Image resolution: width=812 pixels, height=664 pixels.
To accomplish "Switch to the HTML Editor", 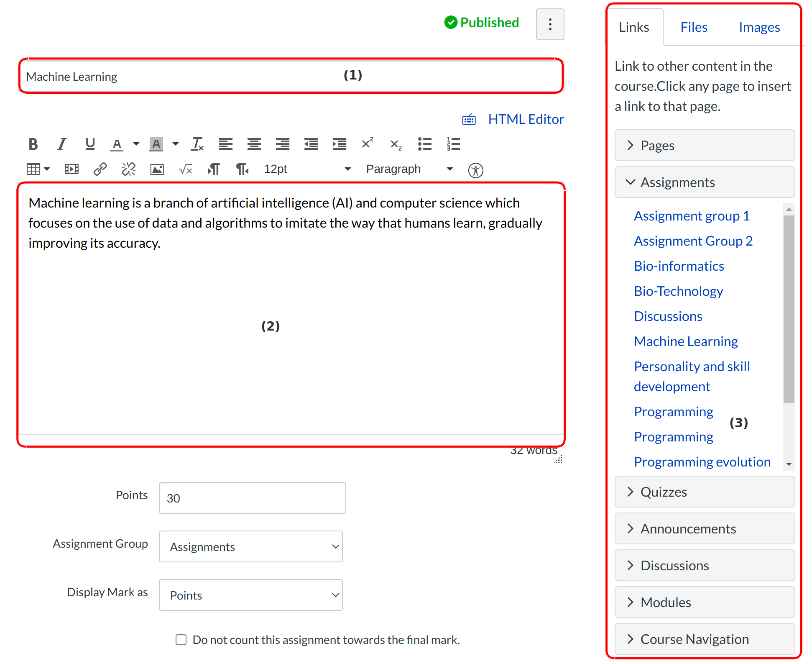I will tap(526, 119).
